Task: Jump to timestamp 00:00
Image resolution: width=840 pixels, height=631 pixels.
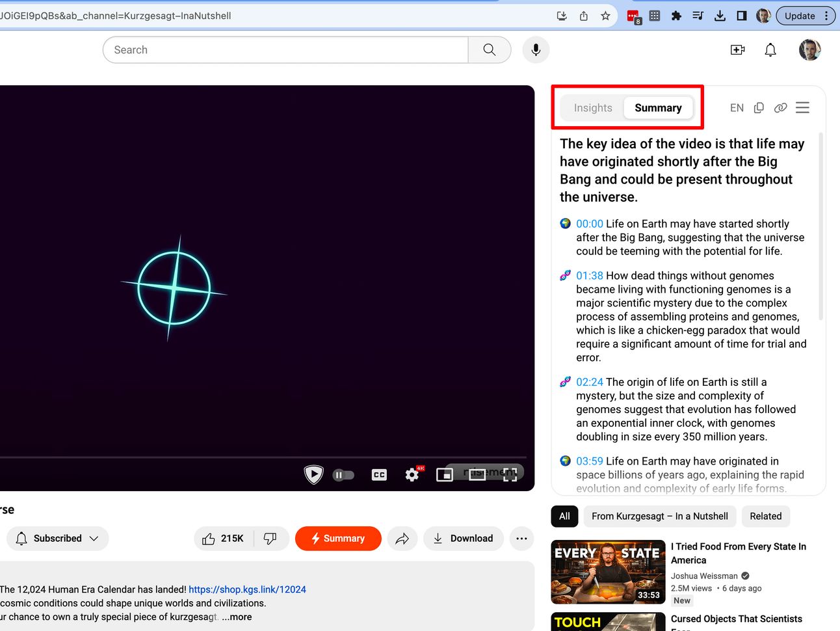Action: (x=590, y=224)
